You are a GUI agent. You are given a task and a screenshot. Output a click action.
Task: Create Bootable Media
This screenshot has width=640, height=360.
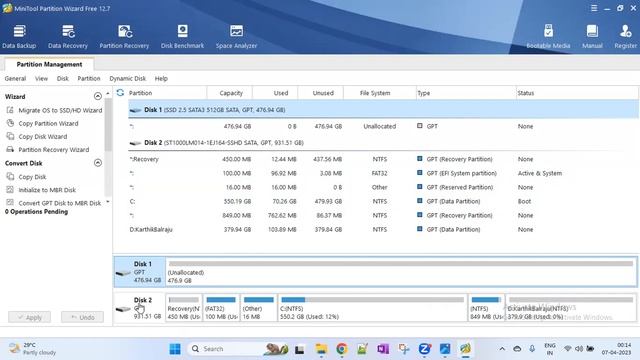548,37
